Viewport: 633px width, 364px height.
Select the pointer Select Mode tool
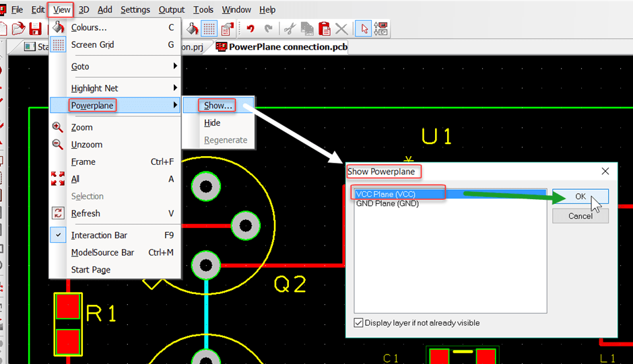(x=364, y=29)
